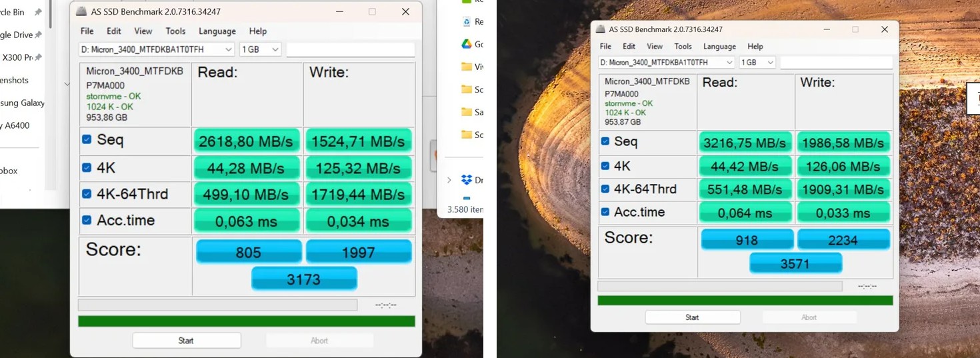Open the folder icon labeled 'Vi'
The height and width of the screenshot is (358, 980).
coord(467,67)
